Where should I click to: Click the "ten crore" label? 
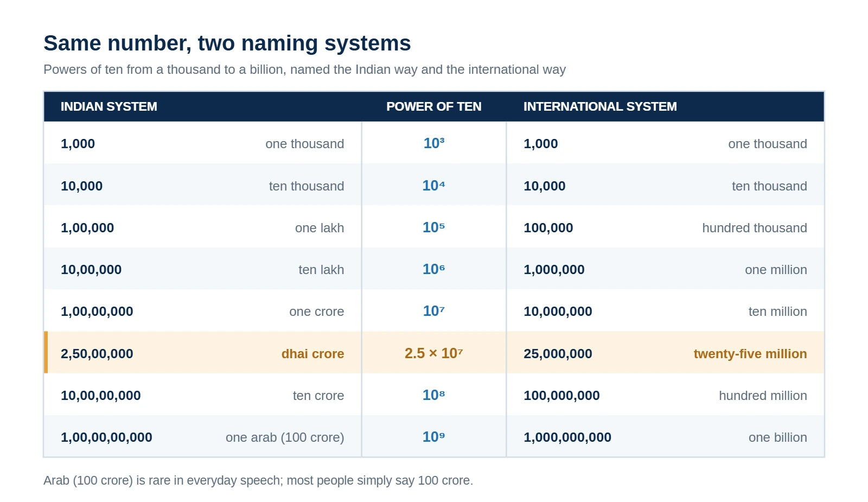pos(318,396)
